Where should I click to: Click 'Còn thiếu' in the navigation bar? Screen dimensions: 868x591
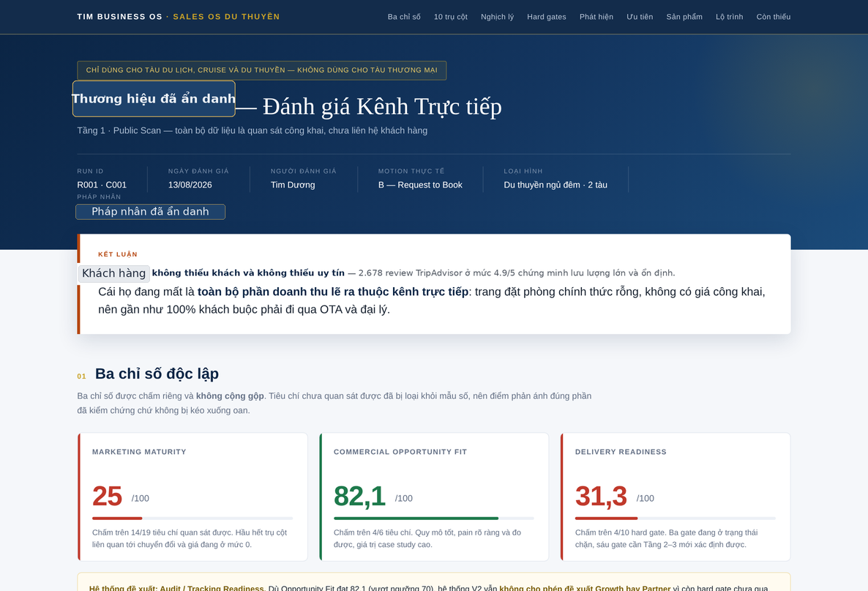point(774,17)
